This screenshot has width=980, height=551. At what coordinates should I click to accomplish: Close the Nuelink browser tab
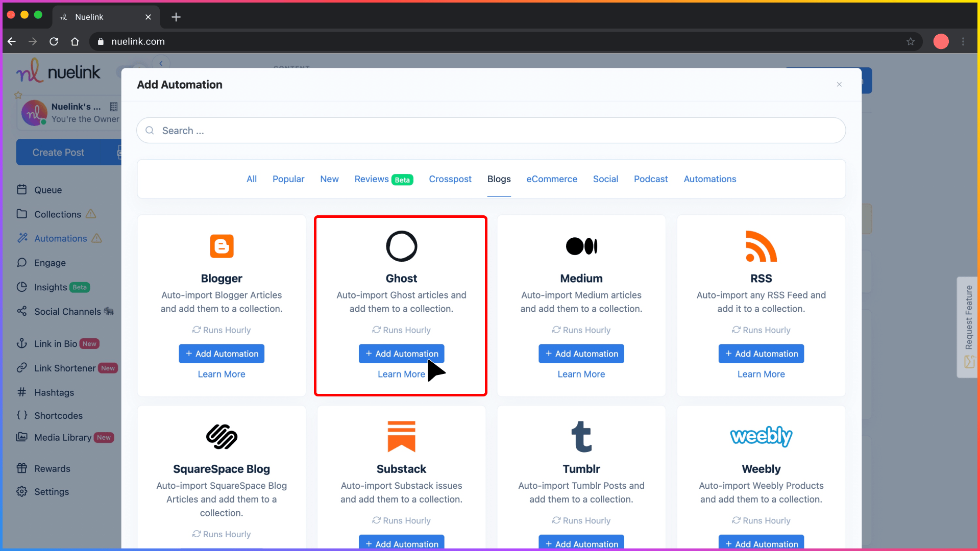(148, 17)
